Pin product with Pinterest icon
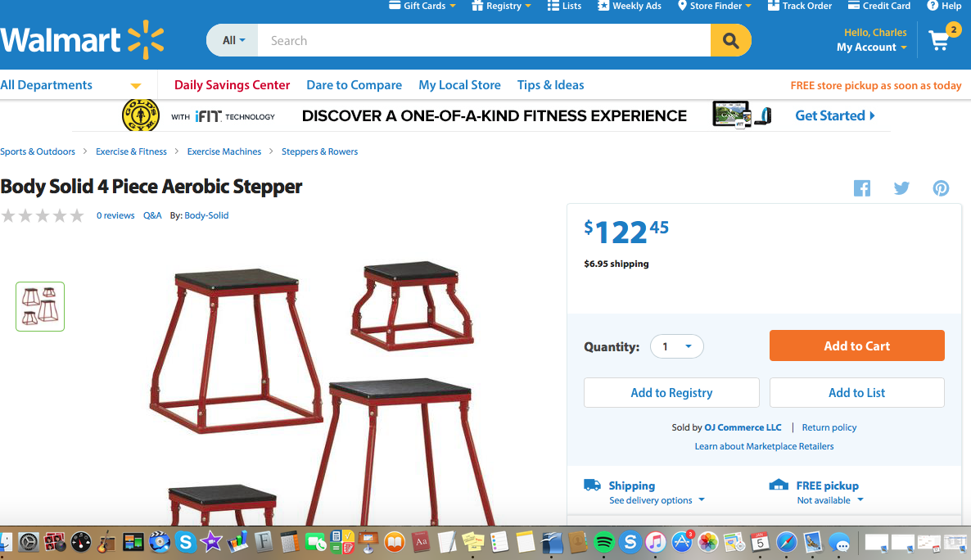This screenshot has width=971, height=560. 941,188
